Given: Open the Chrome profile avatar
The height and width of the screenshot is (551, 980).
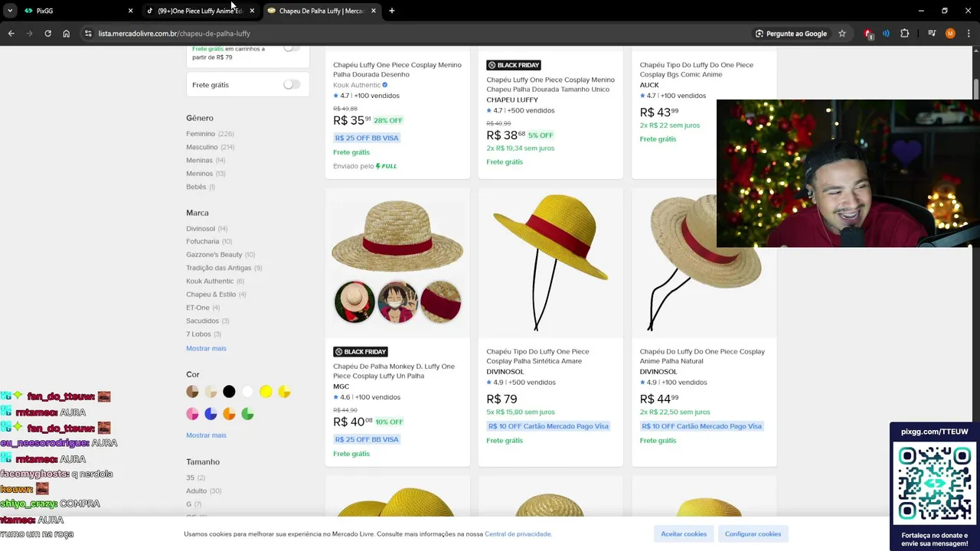Looking at the screenshot, I should click(950, 34).
